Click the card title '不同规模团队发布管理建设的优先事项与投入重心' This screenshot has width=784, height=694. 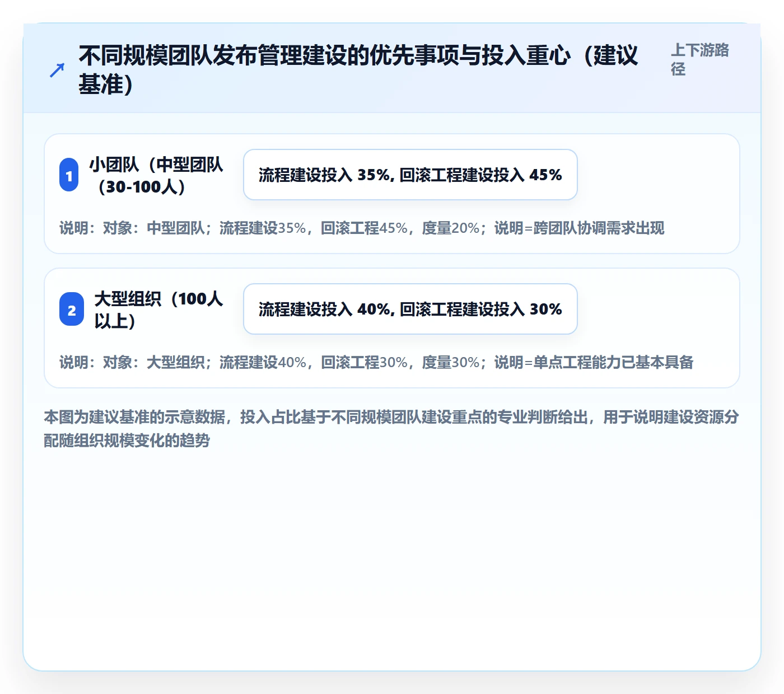pos(358,70)
